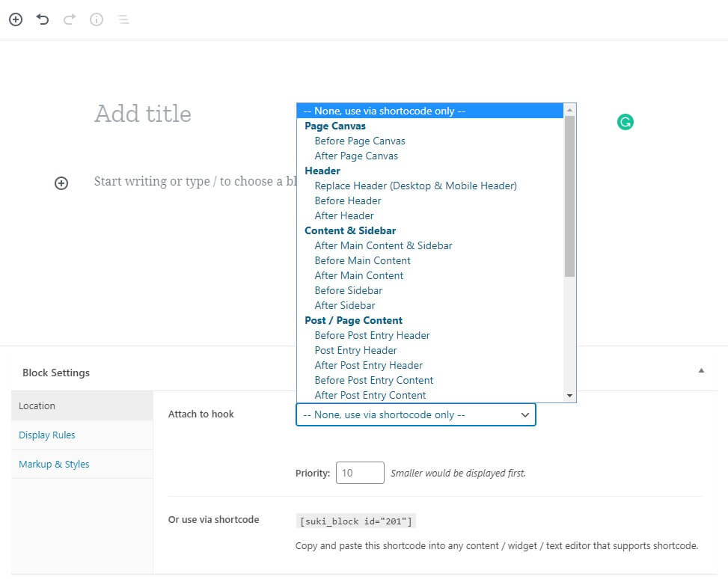Select the Location tab
728x579 pixels.
82,405
